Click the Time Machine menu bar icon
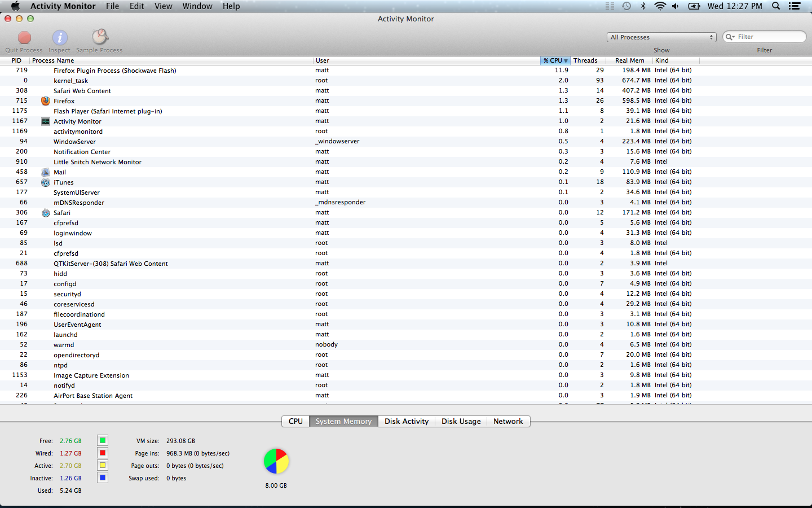The width and height of the screenshot is (812, 508). 626,6
